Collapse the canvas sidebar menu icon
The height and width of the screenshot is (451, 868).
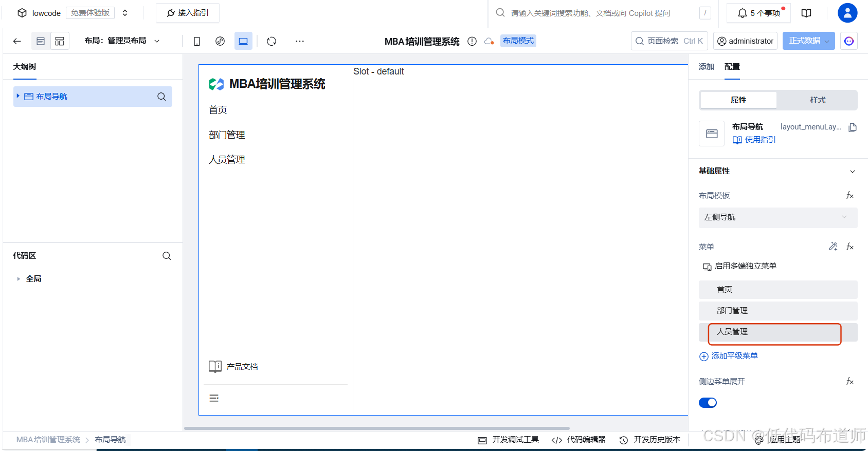214,398
